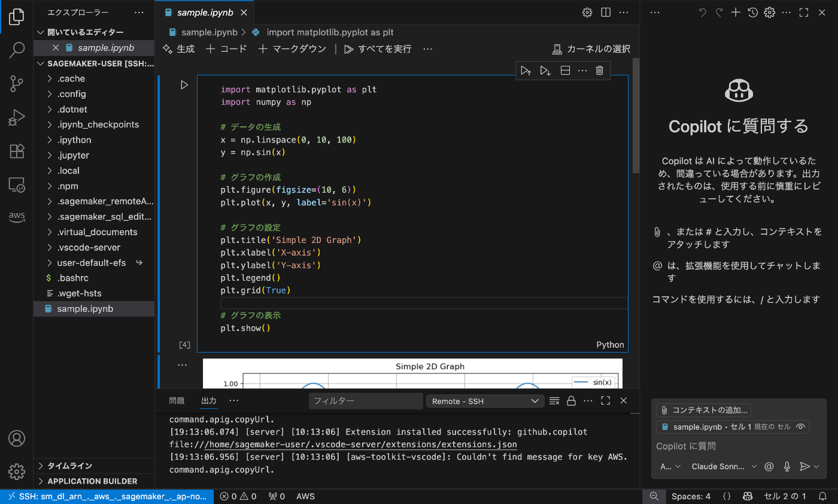The height and width of the screenshot is (504, 838).
Task: Open Copilot chat settings gear
Action: [x=770, y=12]
